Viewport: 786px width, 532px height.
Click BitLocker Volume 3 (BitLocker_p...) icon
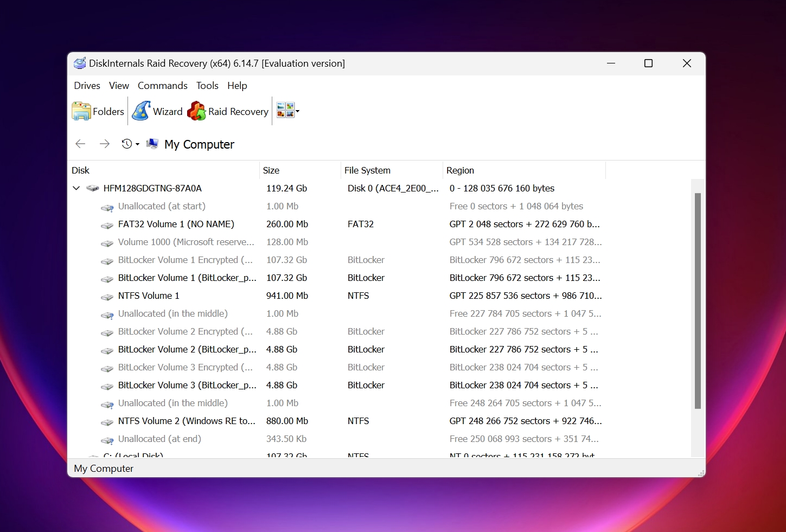(x=107, y=386)
